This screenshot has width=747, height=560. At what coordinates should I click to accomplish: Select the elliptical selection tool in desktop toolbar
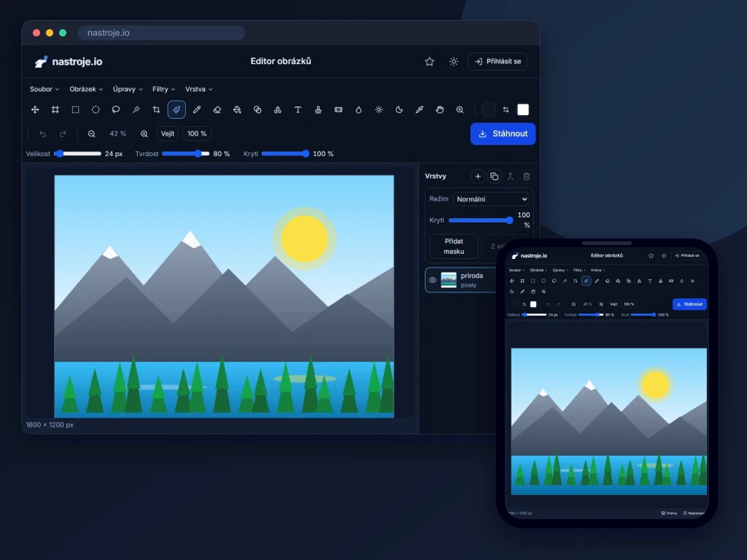[96, 109]
